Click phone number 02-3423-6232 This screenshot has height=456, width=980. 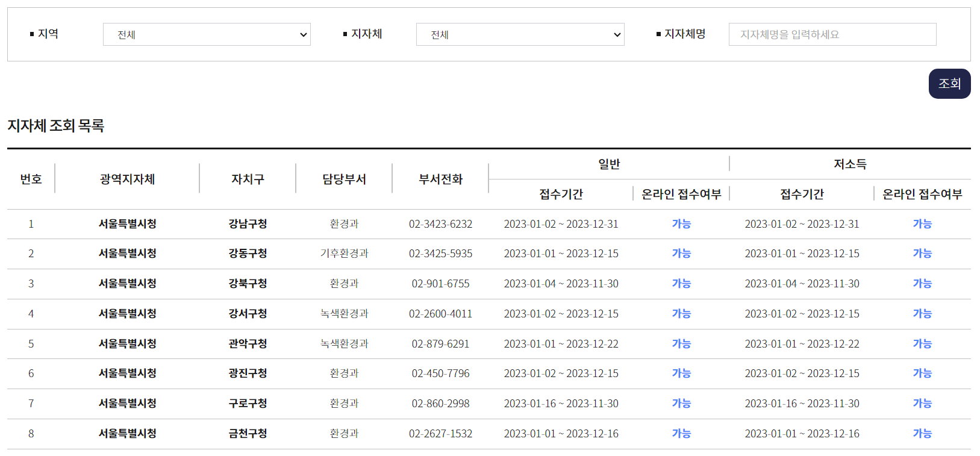(x=440, y=224)
